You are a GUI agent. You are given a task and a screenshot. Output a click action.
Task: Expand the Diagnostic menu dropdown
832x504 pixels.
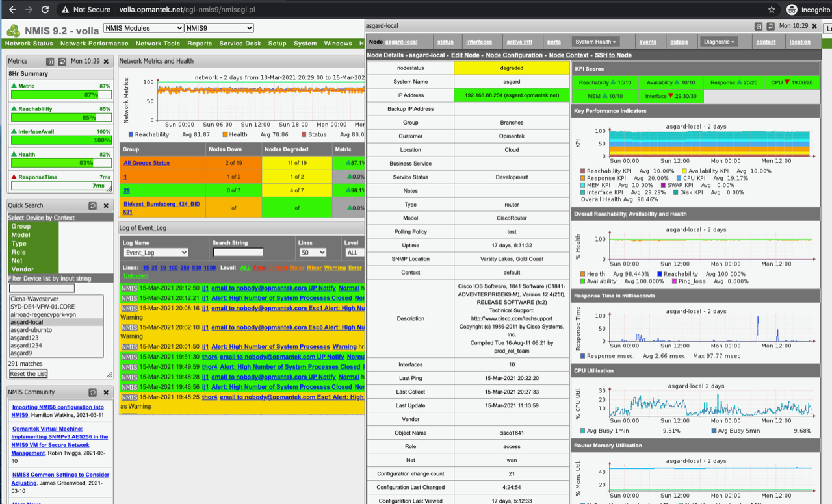click(x=720, y=42)
